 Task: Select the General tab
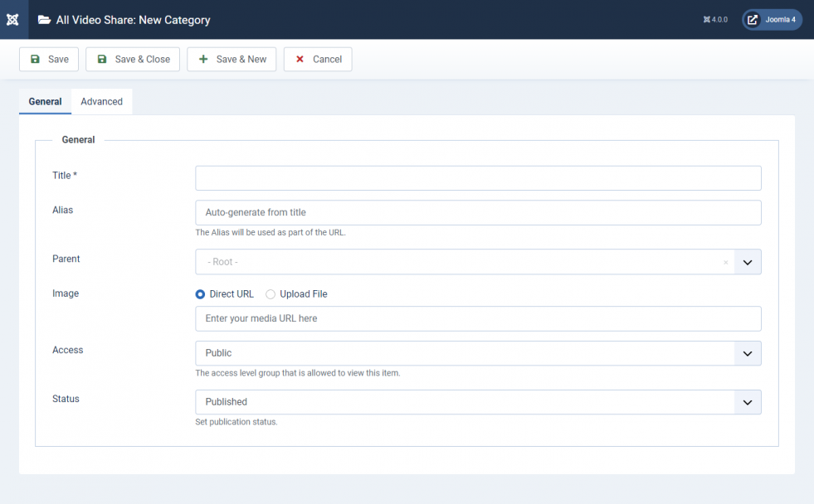point(45,102)
